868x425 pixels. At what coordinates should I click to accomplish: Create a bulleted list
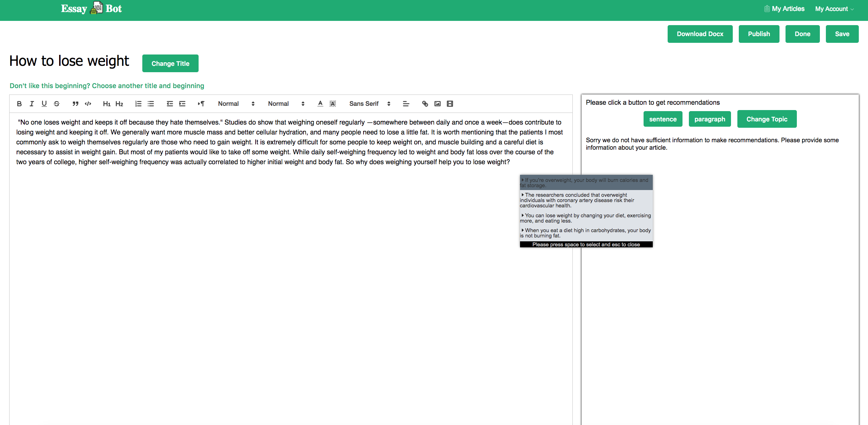pyautogui.click(x=151, y=104)
